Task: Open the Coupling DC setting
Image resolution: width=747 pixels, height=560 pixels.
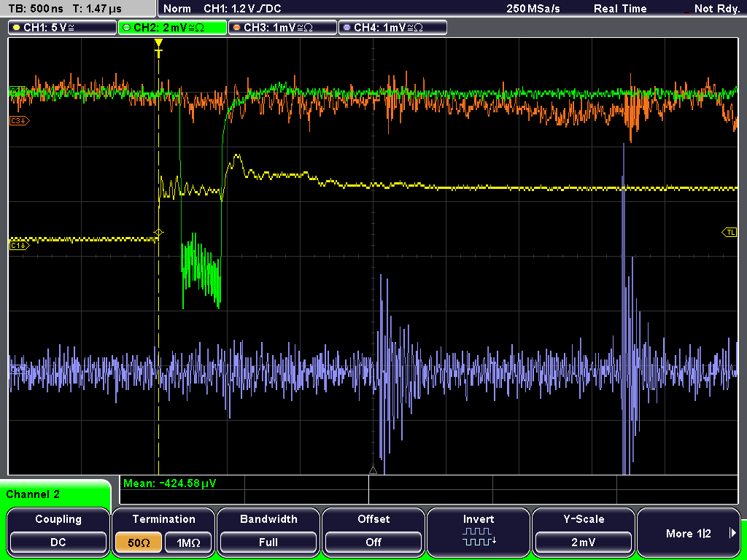Action: pos(58,532)
